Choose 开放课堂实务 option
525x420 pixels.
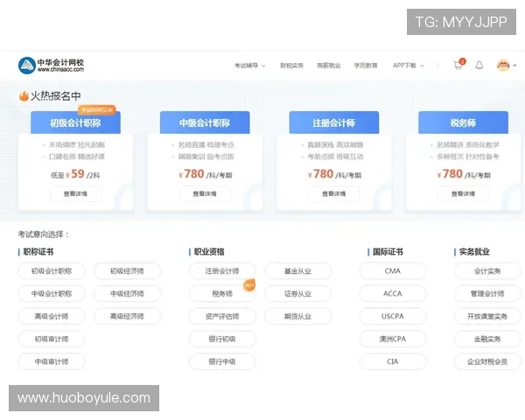pyautogui.click(x=487, y=316)
